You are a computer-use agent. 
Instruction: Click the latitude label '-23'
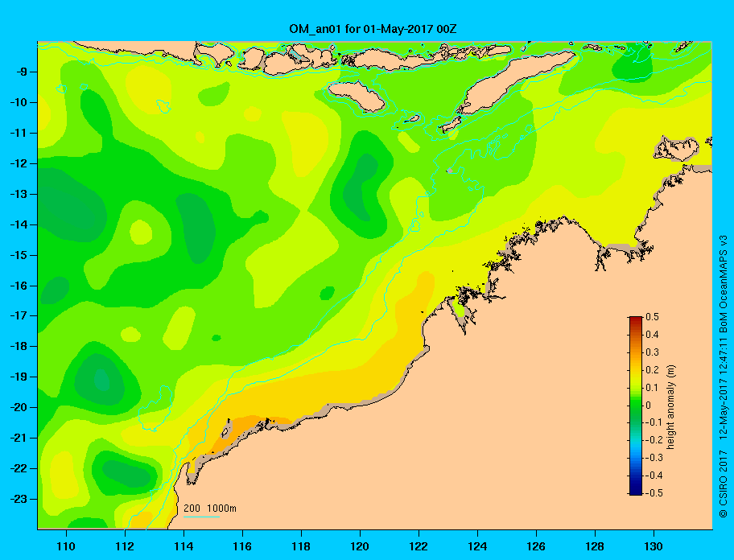tap(19, 499)
